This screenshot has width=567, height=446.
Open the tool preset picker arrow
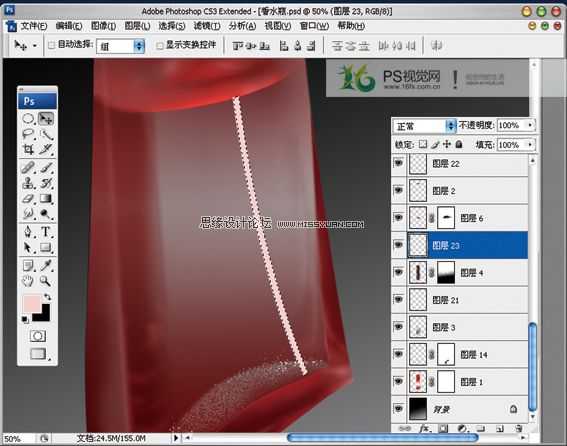click(x=35, y=46)
